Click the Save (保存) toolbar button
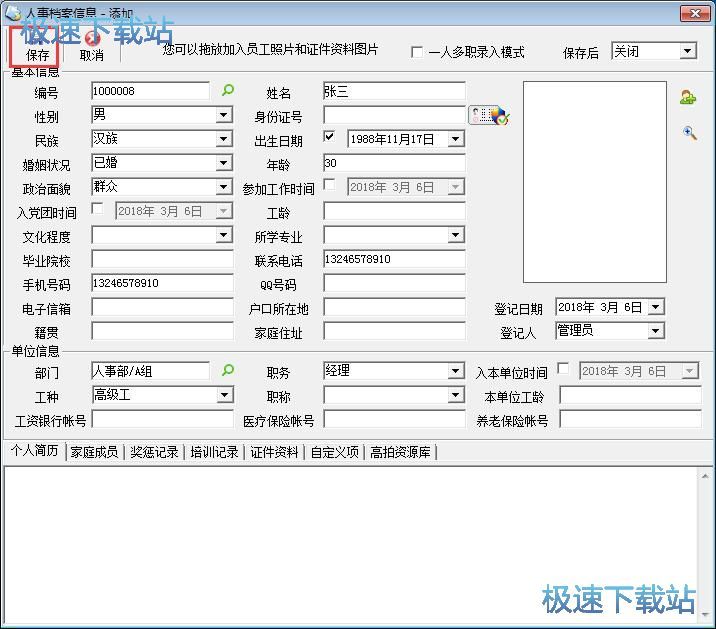 coord(36,47)
